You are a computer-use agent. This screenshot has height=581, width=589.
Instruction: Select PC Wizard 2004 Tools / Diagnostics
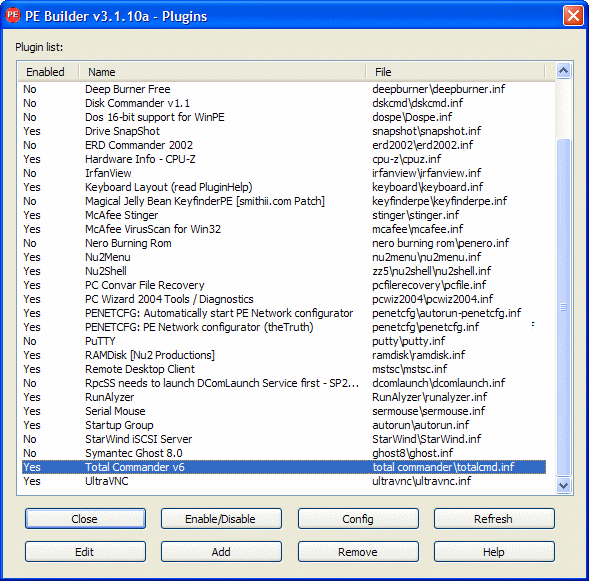point(284,299)
